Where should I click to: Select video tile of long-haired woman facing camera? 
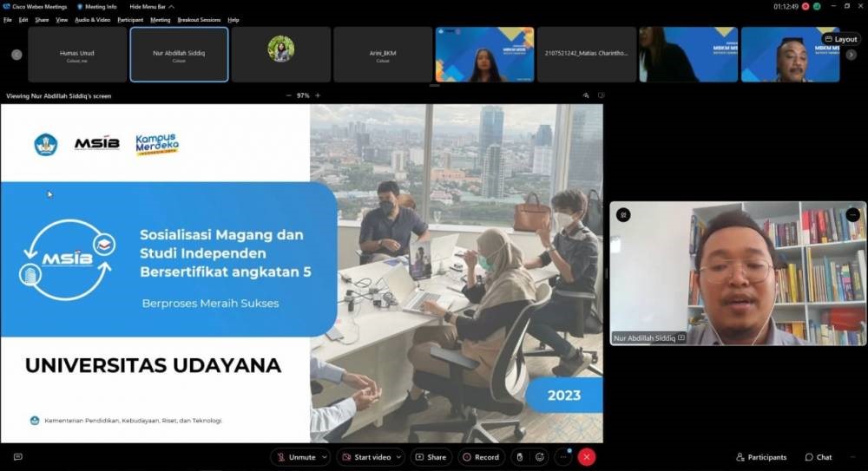484,55
